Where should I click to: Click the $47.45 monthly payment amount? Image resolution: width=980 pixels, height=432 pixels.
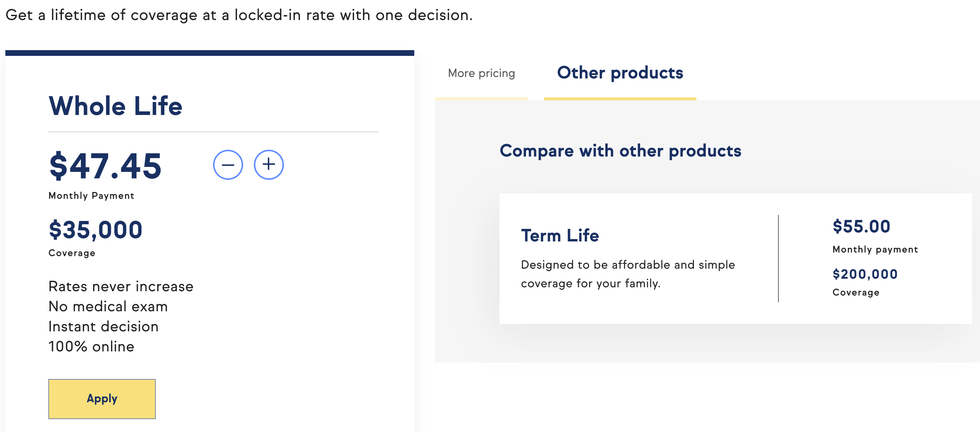tap(105, 166)
